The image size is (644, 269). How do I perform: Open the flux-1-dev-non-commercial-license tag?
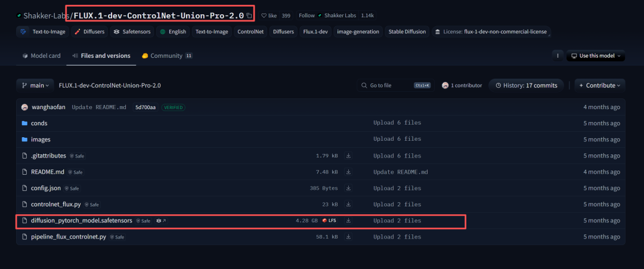(491, 32)
